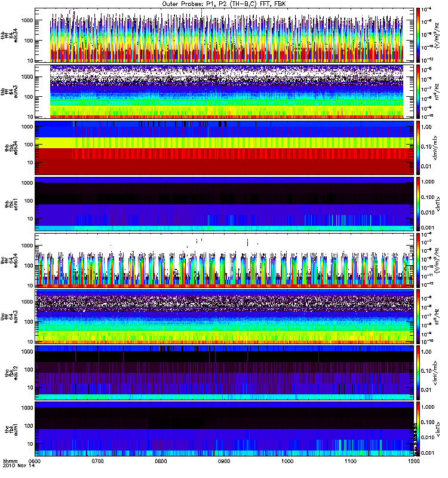The width and height of the screenshot is (448, 478).
Task: Click the 0900 time axis label
Action: tap(224, 461)
